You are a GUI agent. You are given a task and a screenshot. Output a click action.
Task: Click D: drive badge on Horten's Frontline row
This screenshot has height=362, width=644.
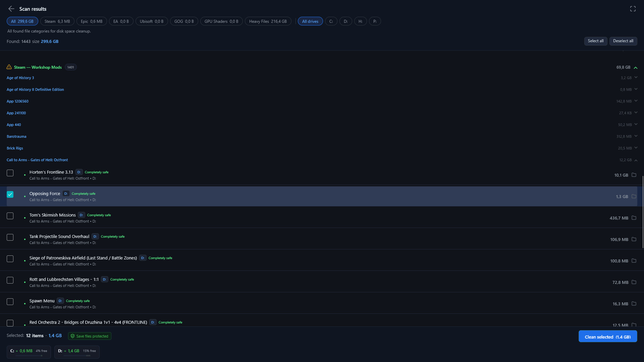[x=79, y=172]
